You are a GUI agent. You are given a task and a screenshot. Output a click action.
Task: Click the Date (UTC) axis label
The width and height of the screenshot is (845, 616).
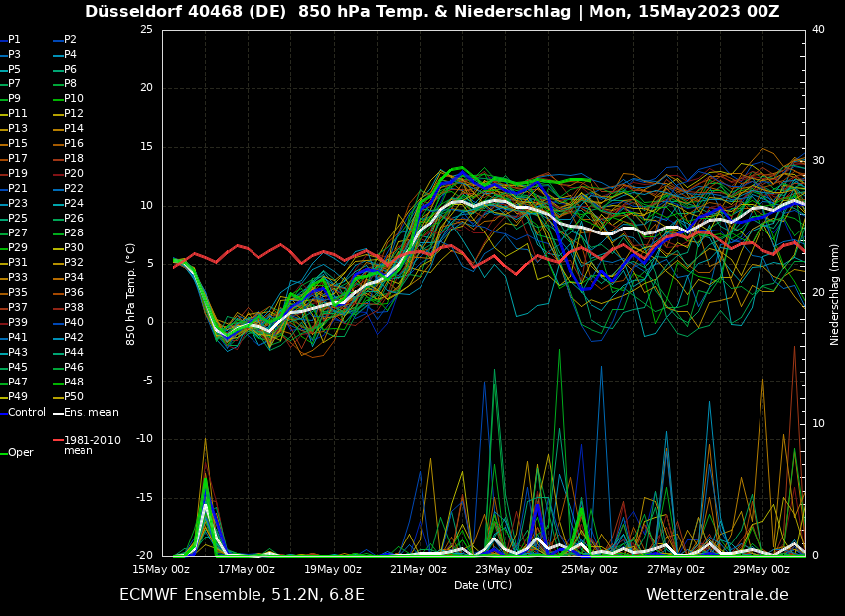click(x=483, y=585)
